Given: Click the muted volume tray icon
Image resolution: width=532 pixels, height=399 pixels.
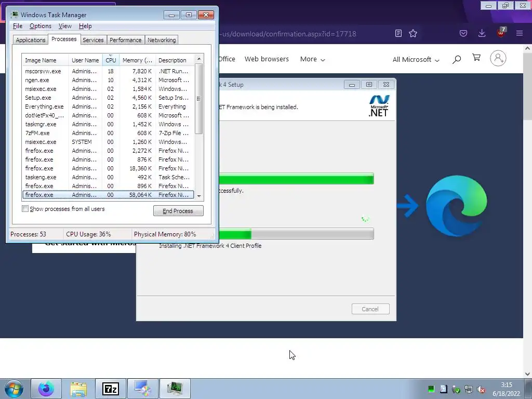Looking at the screenshot, I should [481, 389].
